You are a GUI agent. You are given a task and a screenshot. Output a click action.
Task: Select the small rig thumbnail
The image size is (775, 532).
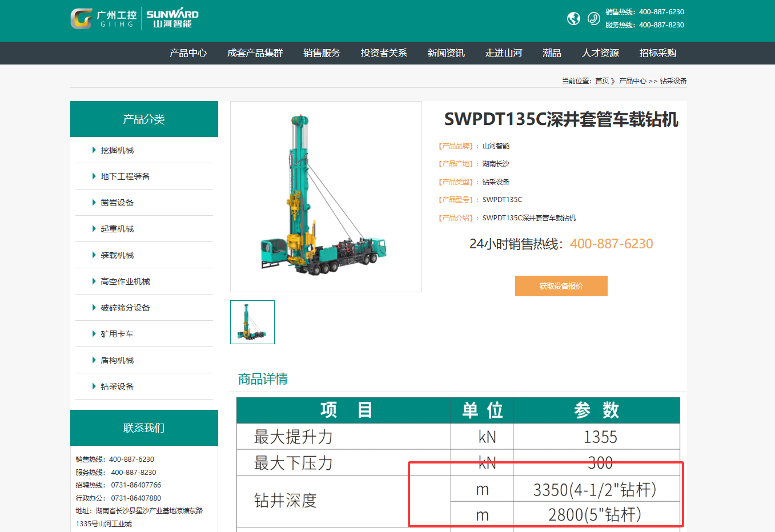(252, 322)
